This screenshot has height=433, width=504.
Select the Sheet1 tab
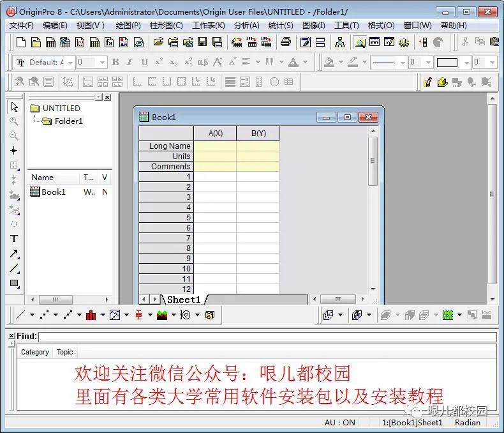pyautogui.click(x=184, y=300)
